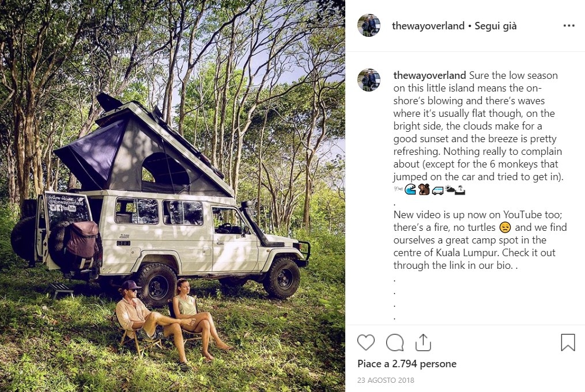Image resolution: width=585 pixels, height=392 pixels.
Task: Save the post with the bookmark icon
Action: pos(568,342)
